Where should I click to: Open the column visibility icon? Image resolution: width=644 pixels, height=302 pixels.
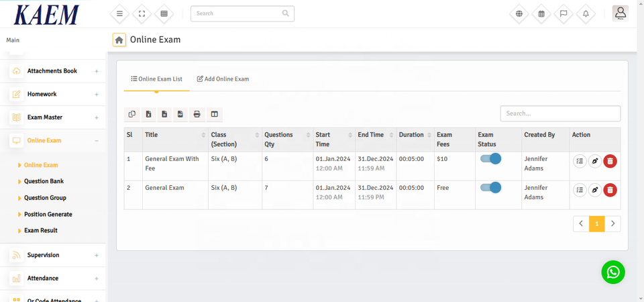coord(213,114)
